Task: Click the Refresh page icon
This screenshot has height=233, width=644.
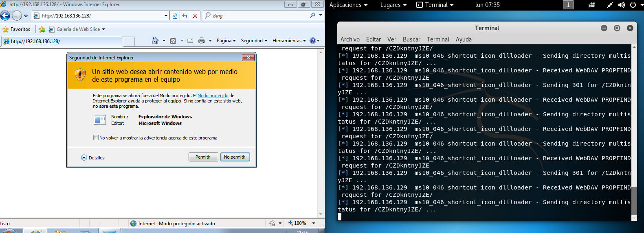Action: click(185, 16)
